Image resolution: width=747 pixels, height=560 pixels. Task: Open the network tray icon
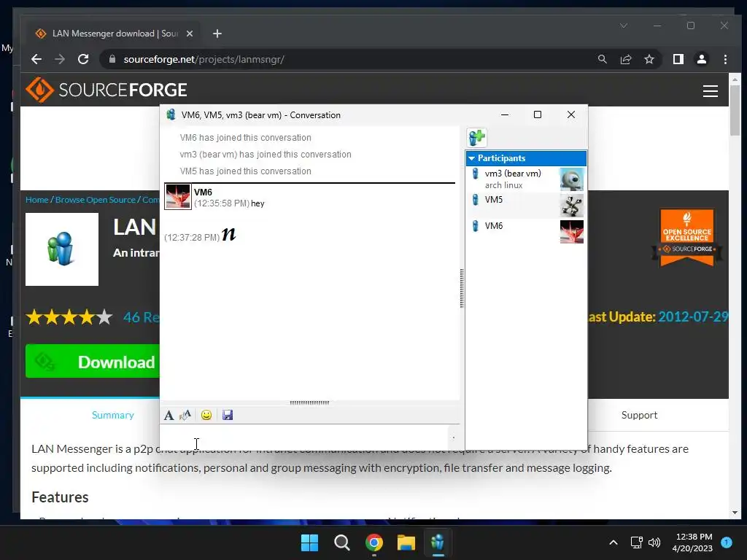click(x=636, y=542)
